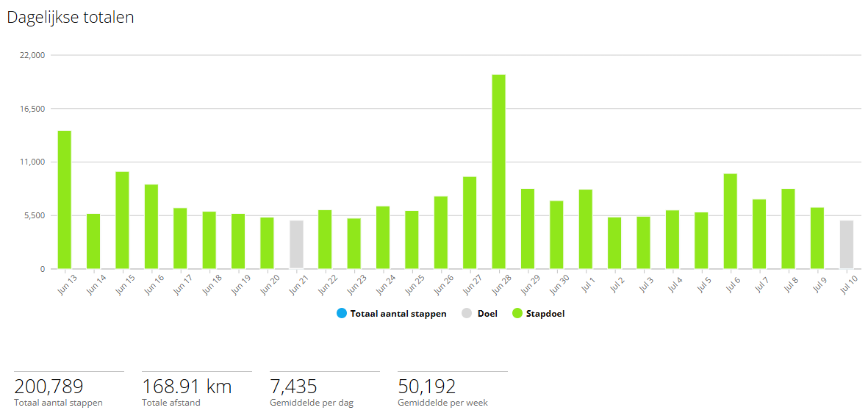
Task: Click the Jul 1 axis date label
Action: [587, 284]
